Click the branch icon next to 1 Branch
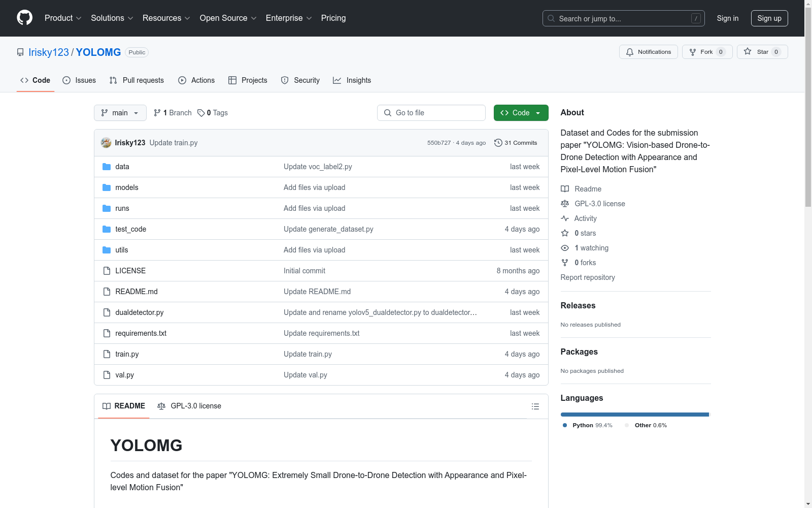The image size is (812, 508). coord(157,113)
